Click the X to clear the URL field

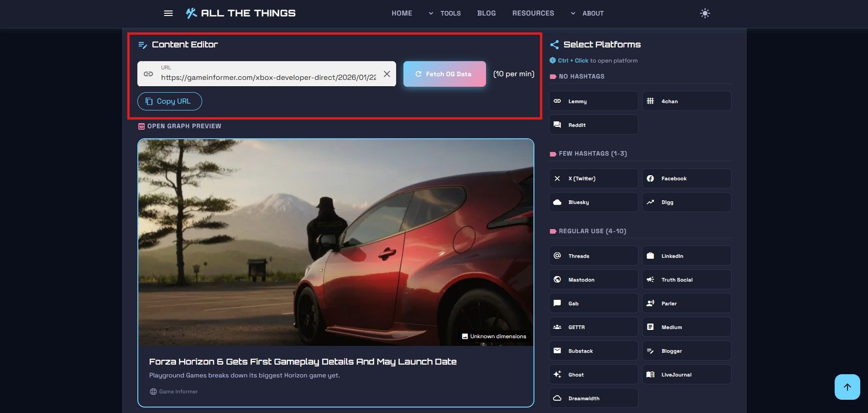click(387, 73)
